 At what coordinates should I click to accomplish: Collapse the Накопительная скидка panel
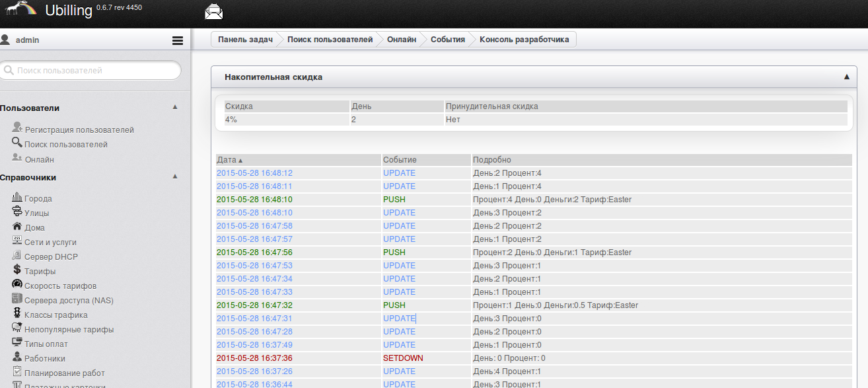pos(846,77)
